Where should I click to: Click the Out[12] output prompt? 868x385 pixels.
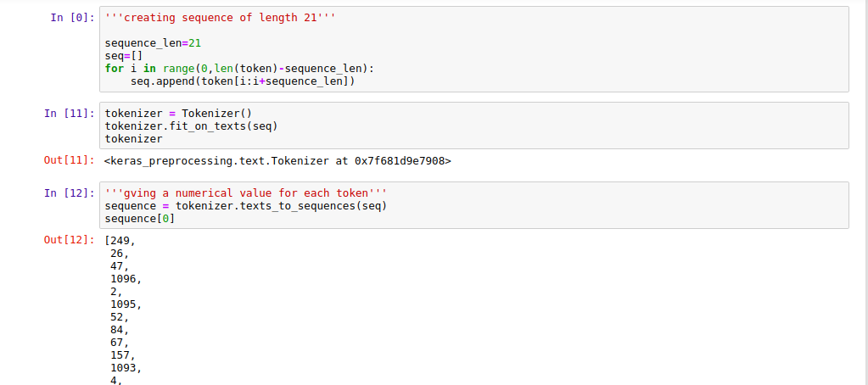coord(70,240)
